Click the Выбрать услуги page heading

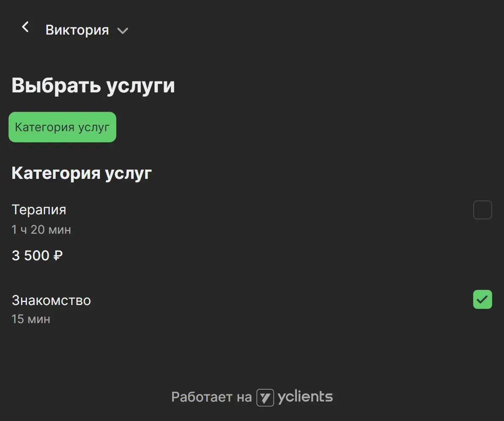pyautogui.click(x=93, y=86)
